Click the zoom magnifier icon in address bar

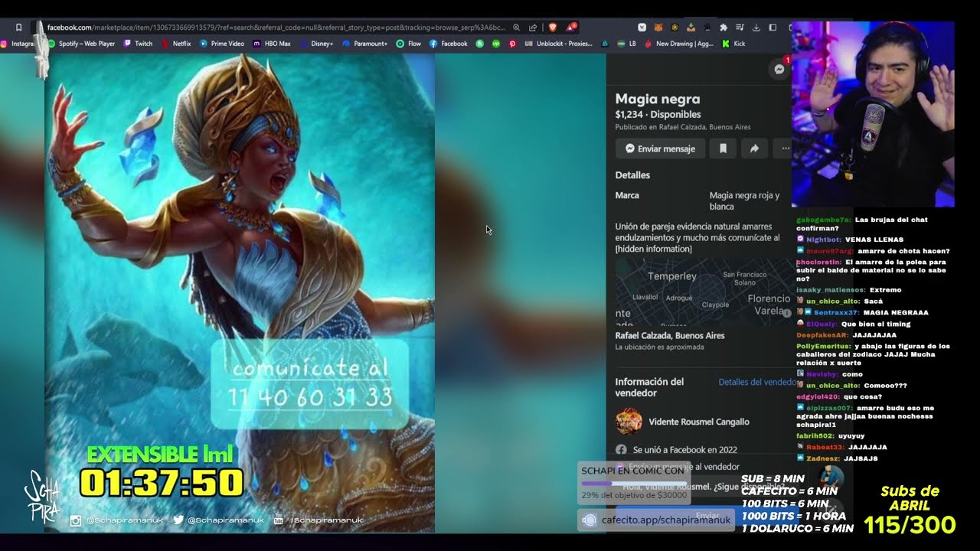pyautogui.click(x=517, y=28)
